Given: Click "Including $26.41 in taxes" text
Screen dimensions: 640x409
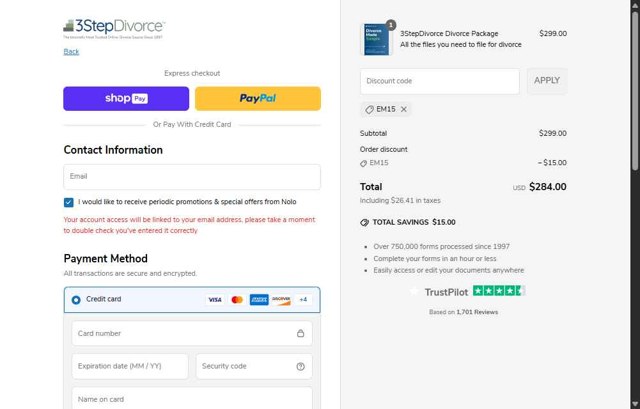Looking at the screenshot, I should tap(400, 200).
